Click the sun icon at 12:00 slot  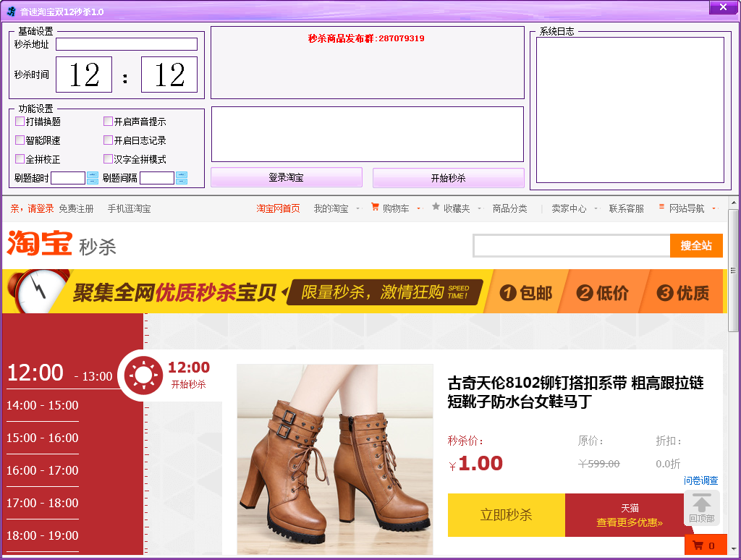pos(143,376)
